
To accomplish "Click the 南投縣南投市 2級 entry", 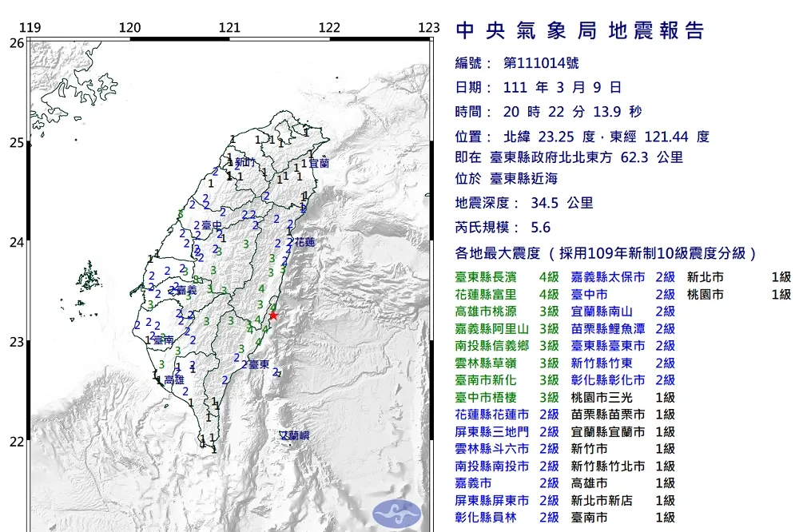I will [x=507, y=466].
